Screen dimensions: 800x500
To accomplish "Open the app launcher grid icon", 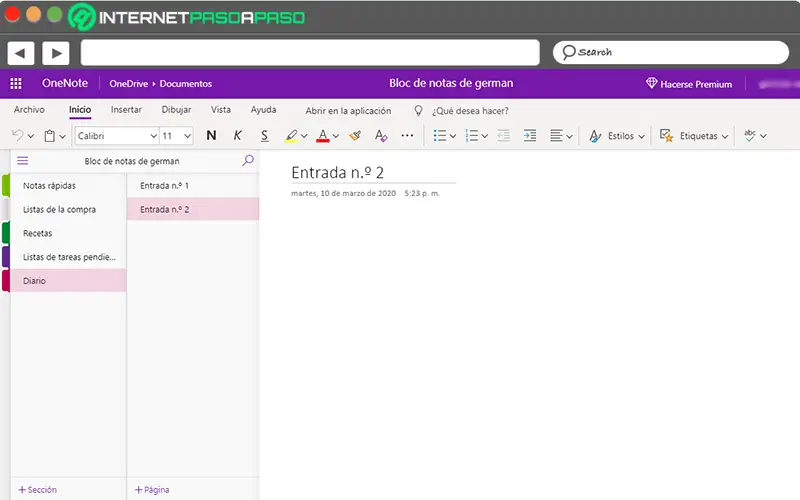I will [16, 84].
